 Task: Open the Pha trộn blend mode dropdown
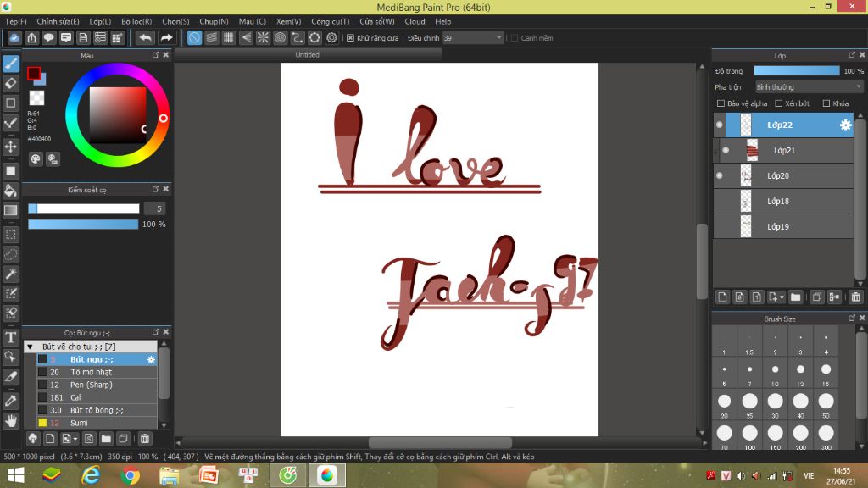[809, 87]
